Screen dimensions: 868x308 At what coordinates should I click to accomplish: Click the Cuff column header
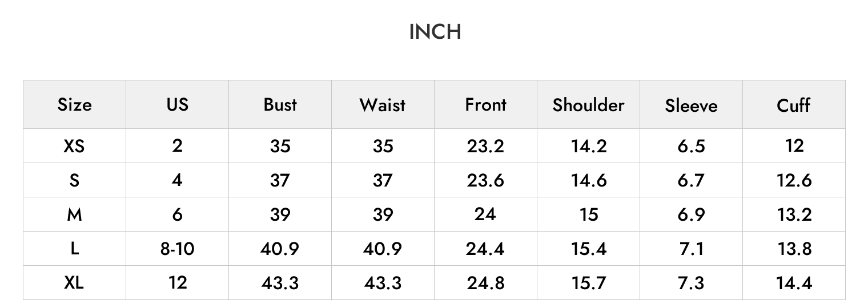click(794, 105)
